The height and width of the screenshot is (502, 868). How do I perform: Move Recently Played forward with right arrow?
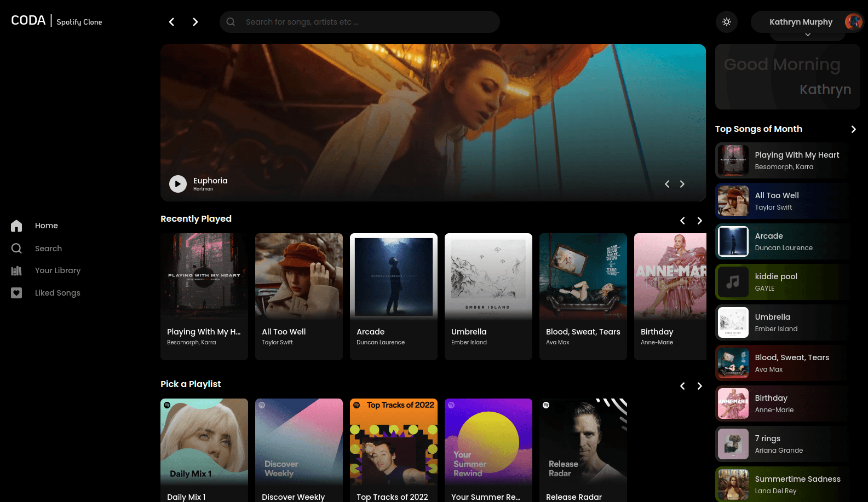(699, 221)
